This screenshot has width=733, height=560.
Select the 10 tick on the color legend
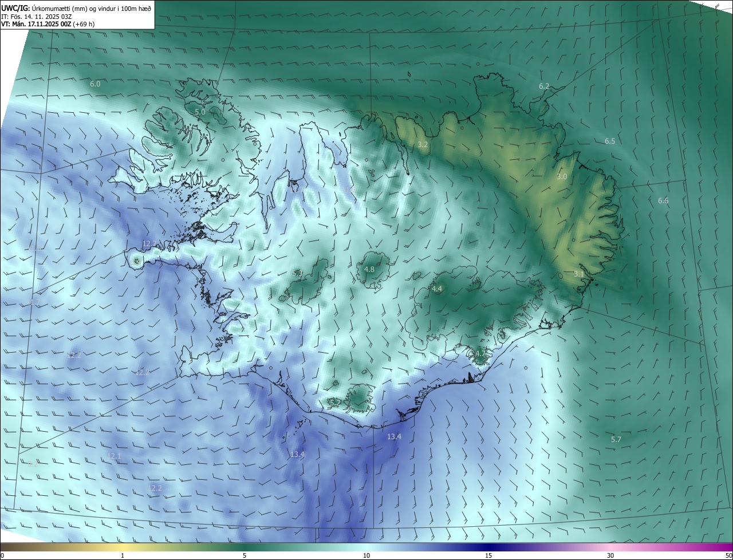[x=366, y=555]
